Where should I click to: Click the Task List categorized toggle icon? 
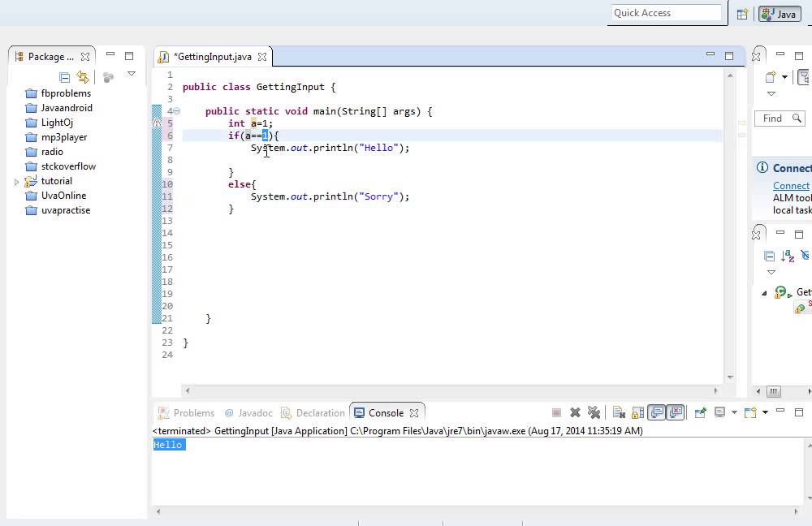pos(804,77)
